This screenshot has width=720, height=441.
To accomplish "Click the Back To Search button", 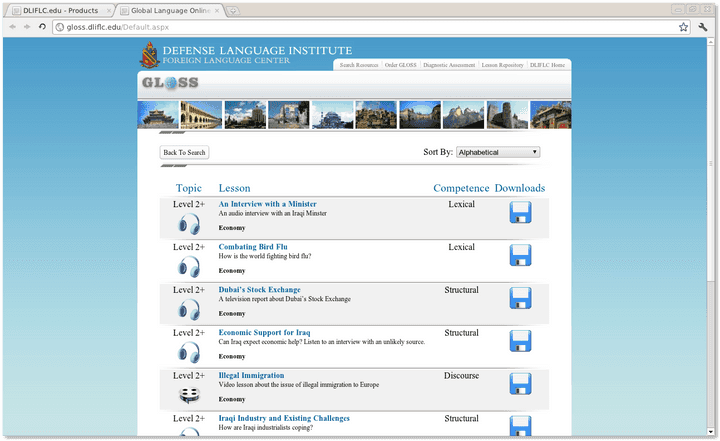I will coord(185,153).
